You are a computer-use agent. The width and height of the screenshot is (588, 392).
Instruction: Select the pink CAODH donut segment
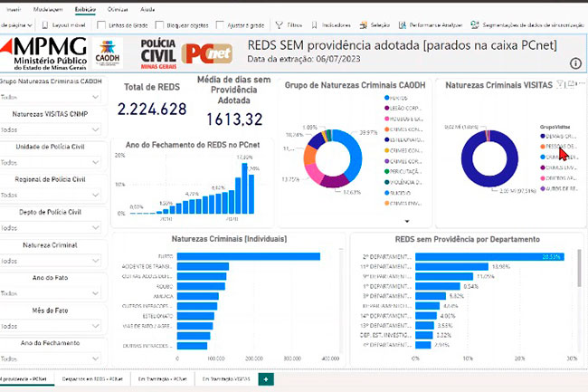314,174
